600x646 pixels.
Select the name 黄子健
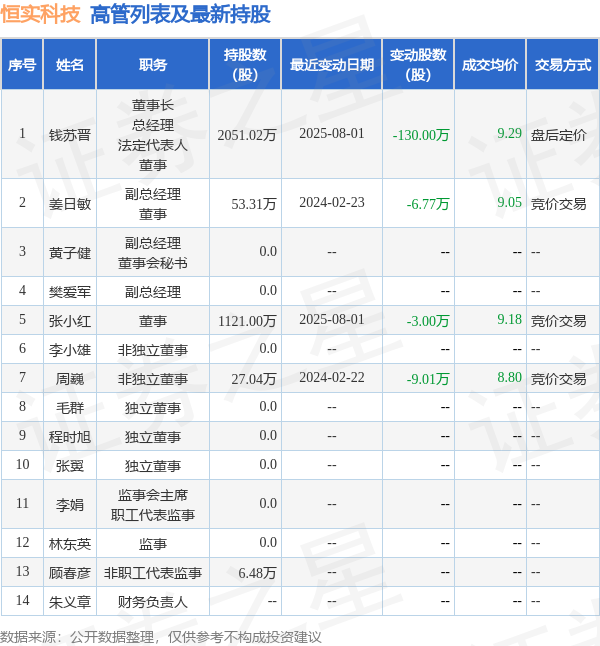tap(70, 253)
